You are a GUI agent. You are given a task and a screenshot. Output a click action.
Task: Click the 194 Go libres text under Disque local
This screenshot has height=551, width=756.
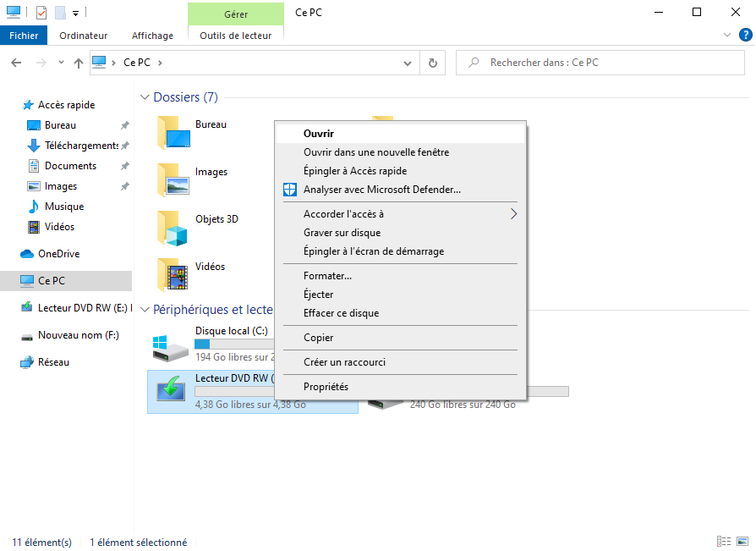(235, 357)
